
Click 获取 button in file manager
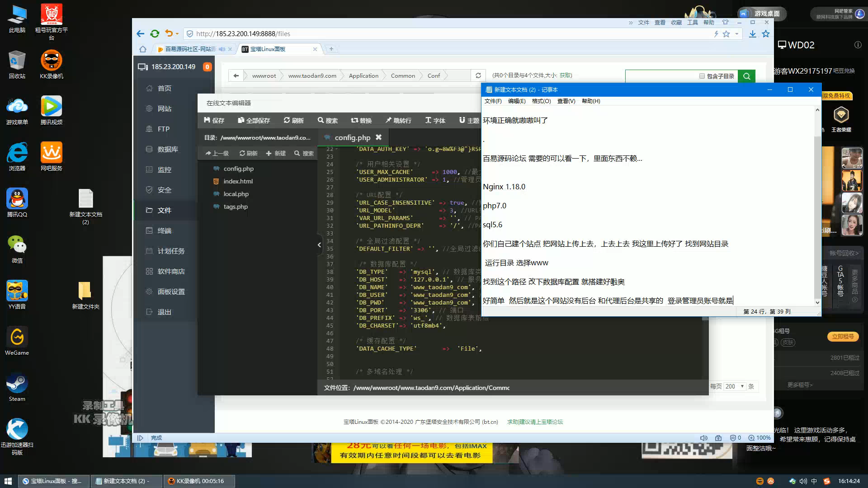point(565,75)
